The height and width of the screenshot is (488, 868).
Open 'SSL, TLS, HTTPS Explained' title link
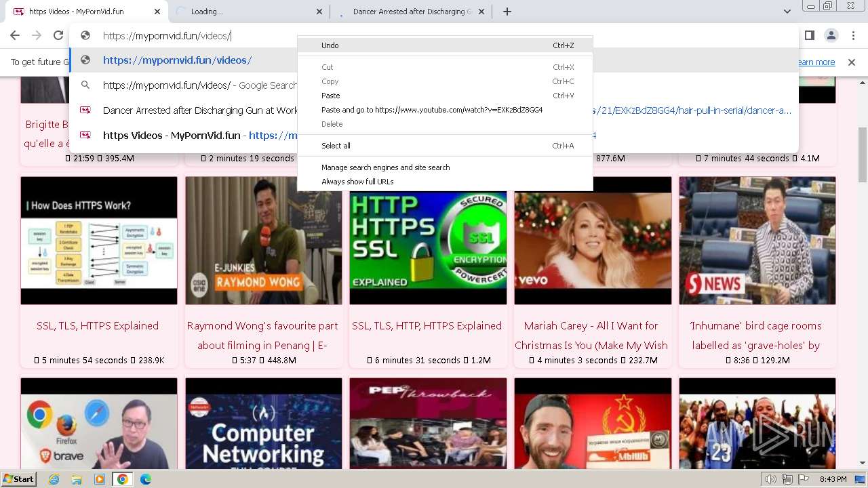coord(98,326)
